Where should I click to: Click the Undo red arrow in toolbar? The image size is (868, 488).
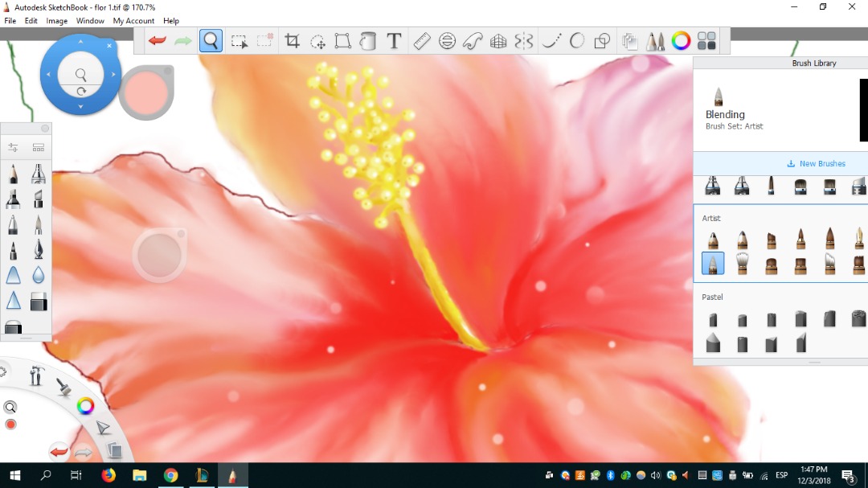point(158,41)
